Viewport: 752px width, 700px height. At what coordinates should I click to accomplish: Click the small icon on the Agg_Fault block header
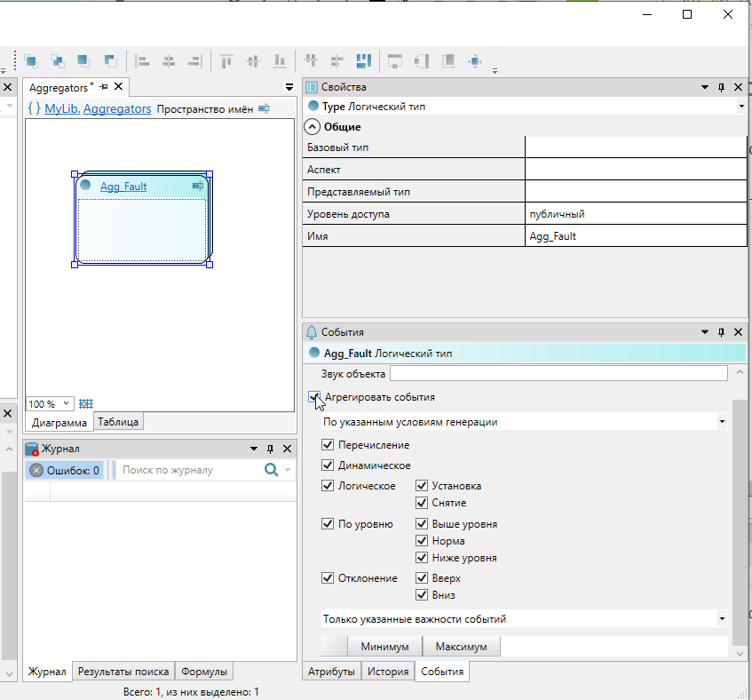pos(197,187)
